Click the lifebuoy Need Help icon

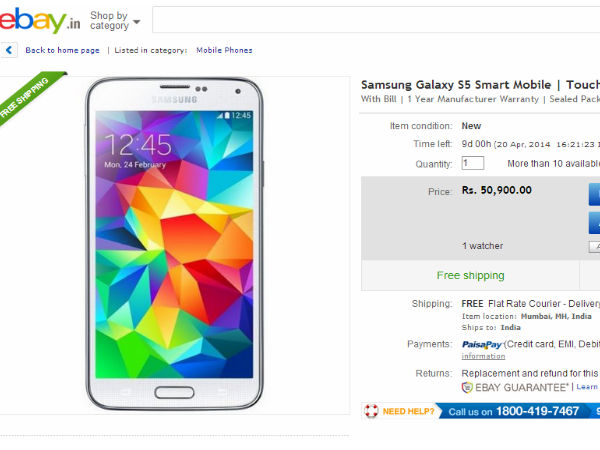372,411
